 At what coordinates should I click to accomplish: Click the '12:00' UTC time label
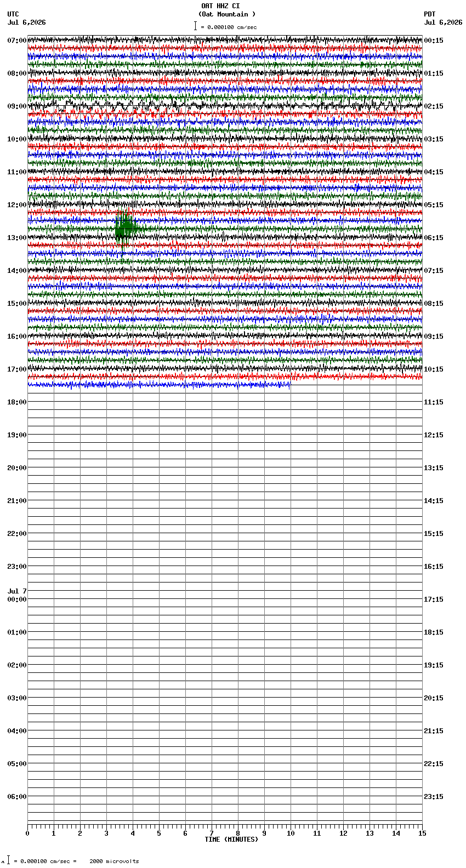[17, 205]
